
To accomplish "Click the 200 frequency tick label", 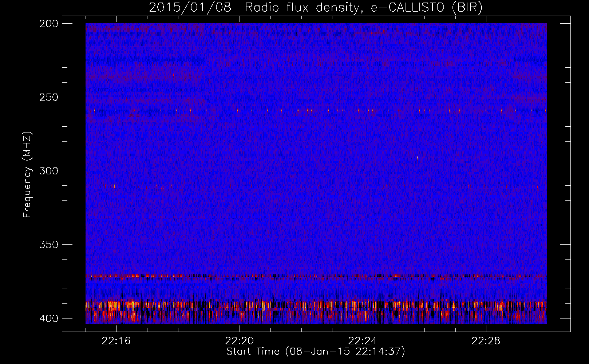I will click(49, 24).
